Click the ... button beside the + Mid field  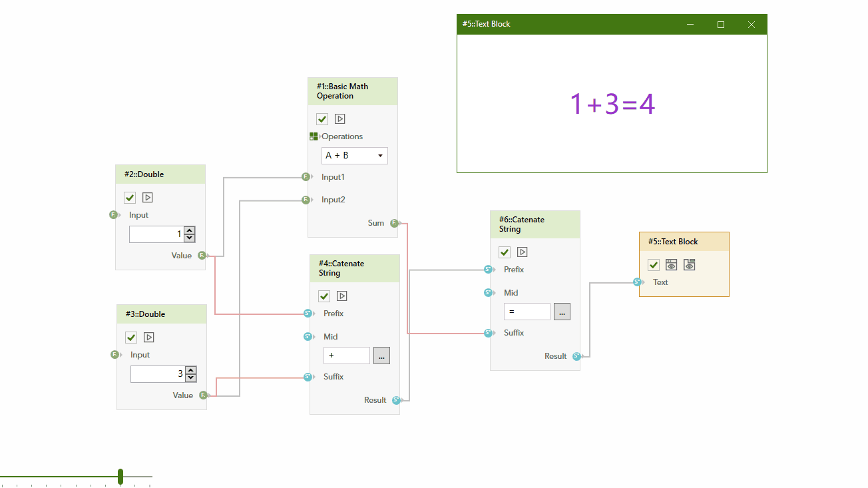coord(381,356)
